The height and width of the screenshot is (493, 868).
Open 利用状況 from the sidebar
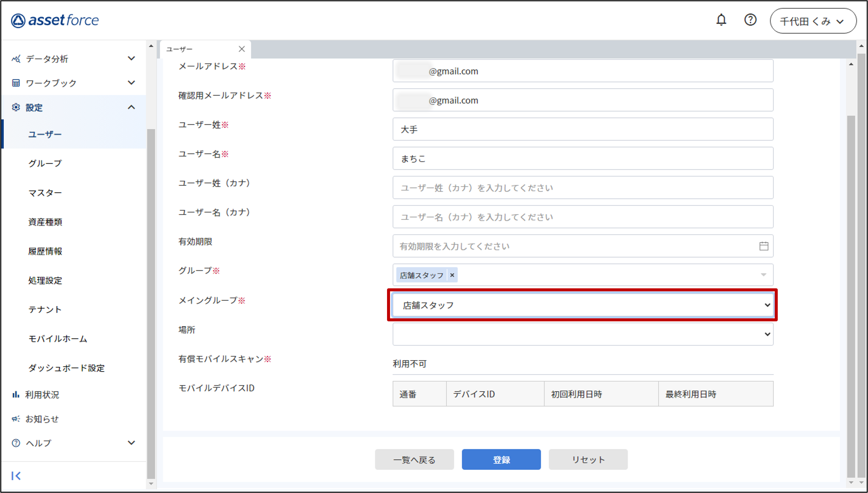click(42, 394)
